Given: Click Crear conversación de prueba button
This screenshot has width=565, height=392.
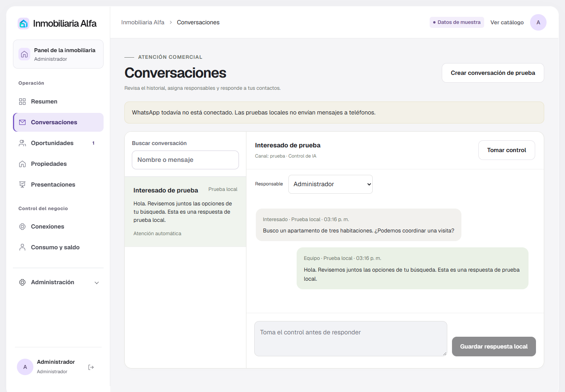Looking at the screenshot, I should tap(493, 73).
